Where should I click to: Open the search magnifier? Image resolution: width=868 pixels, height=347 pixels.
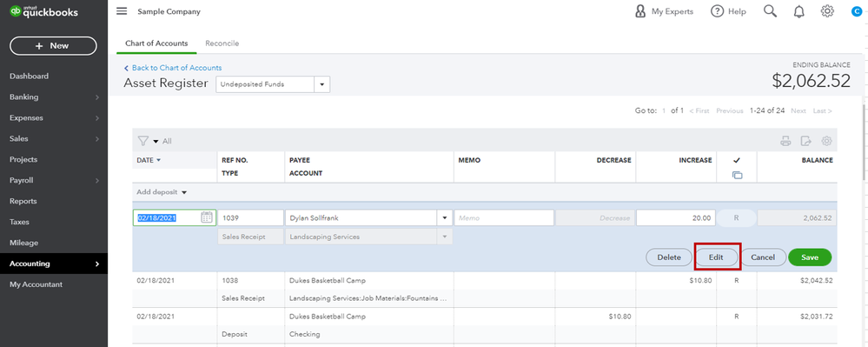click(x=770, y=11)
